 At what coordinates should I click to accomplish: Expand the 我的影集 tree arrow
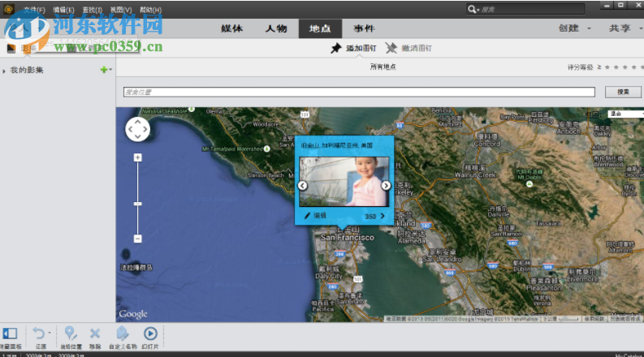(x=4, y=71)
